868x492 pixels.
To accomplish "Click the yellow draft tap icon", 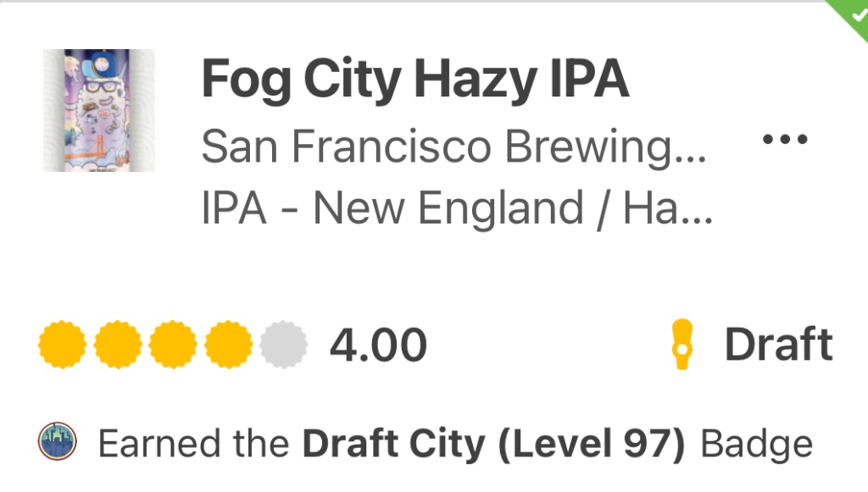I will (682, 346).
